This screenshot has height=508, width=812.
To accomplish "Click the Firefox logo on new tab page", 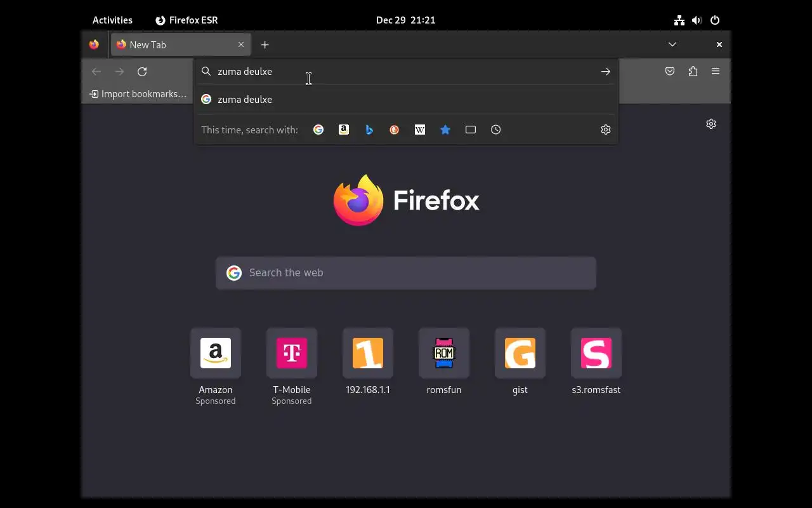I will (x=406, y=201).
